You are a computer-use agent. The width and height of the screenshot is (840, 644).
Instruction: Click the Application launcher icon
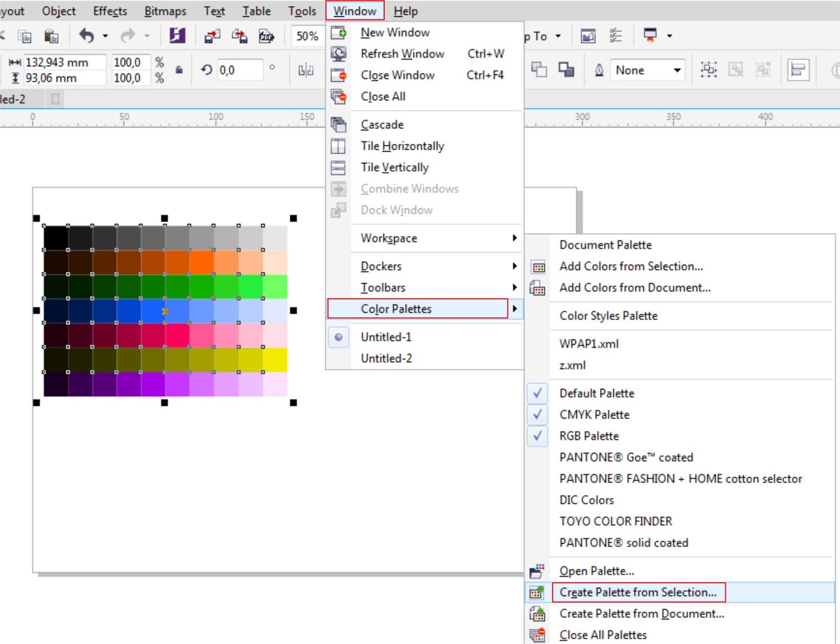click(x=650, y=36)
